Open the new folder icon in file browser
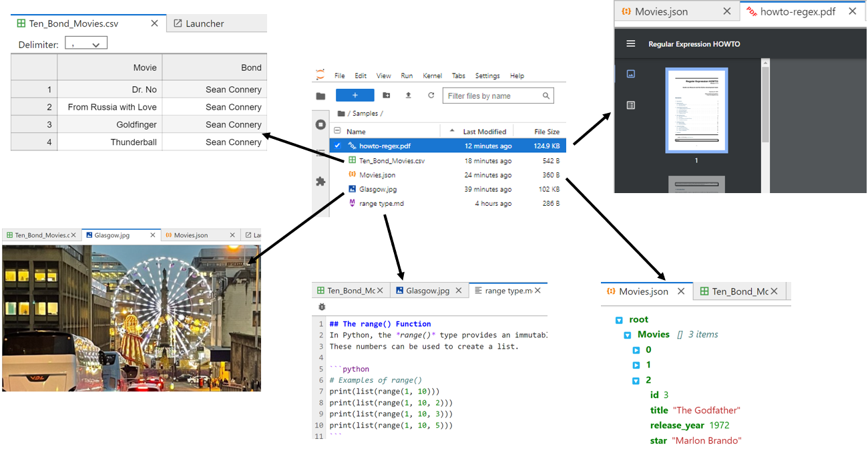The width and height of the screenshot is (868, 451). (x=386, y=95)
